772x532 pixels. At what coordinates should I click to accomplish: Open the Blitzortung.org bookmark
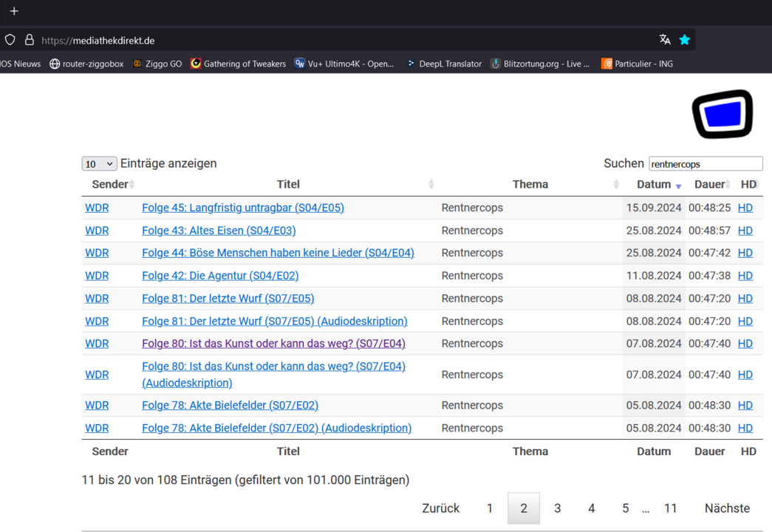pyautogui.click(x=540, y=64)
